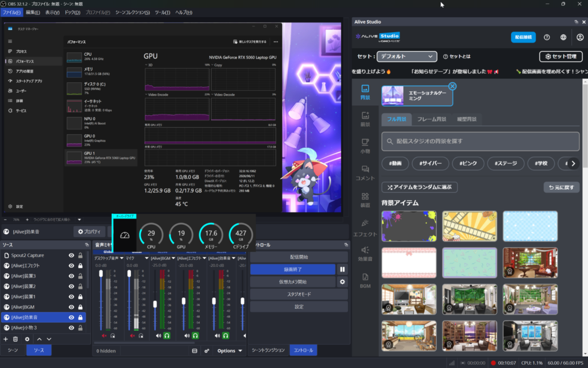
Task: Open the 装置 section in Alive Studio sidebar
Action: pyautogui.click(x=365, y=200)
